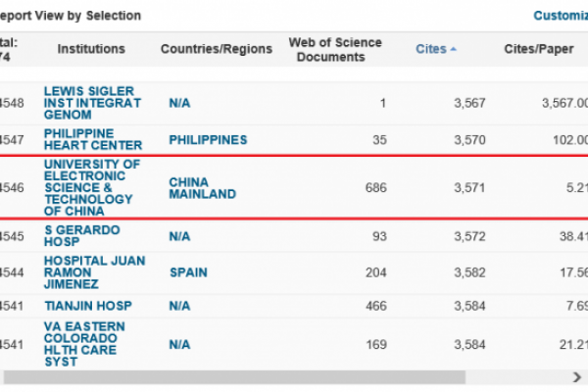The width and height of the screenshot is (588, 392).
Task: Click the Countries/Regions column header
Action: [x=217, y=49]
